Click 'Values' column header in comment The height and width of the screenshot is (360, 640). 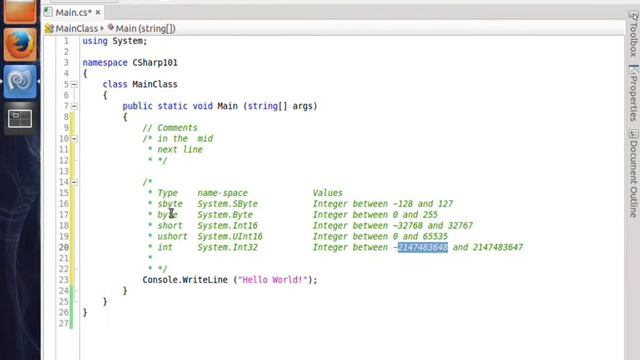tap(328, 193)
